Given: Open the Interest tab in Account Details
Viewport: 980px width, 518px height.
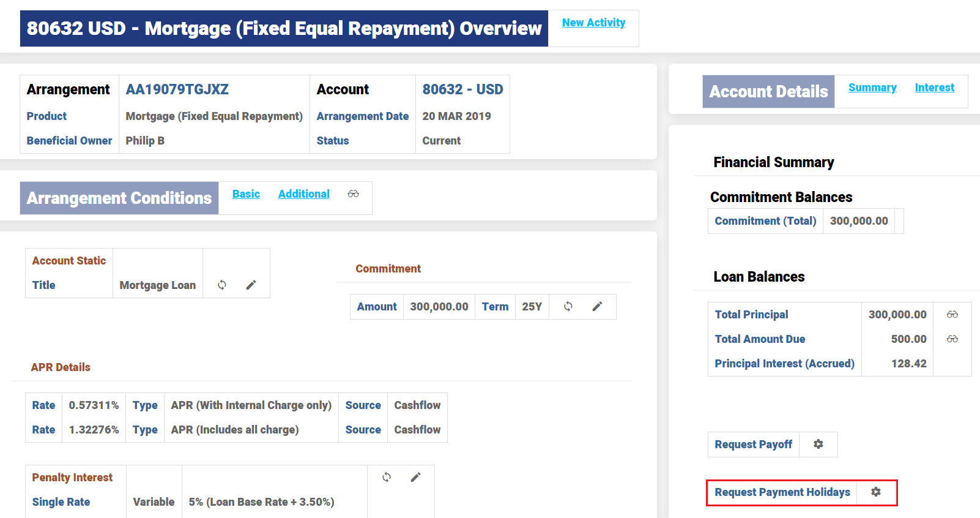Looking at the screenshot, I should pyautogui.click(x=934, y=88).
